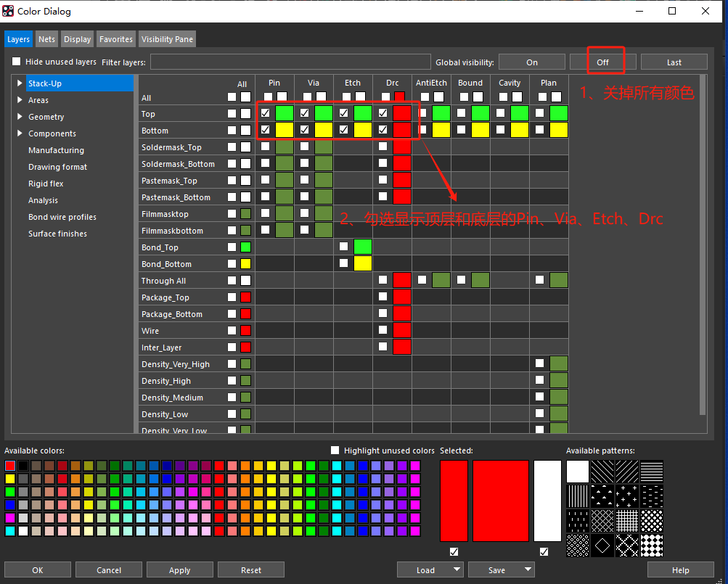728x584 pixels.
Task: Click the Wire layer Drc red swatch
Action: pyautogui.click(x=402, y=330)
